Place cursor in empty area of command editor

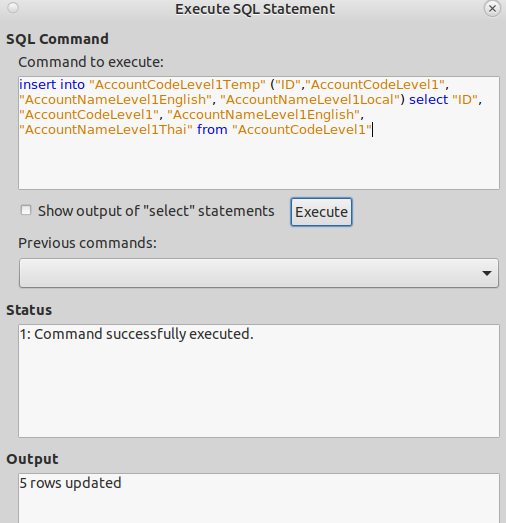[x=259, y=163]
